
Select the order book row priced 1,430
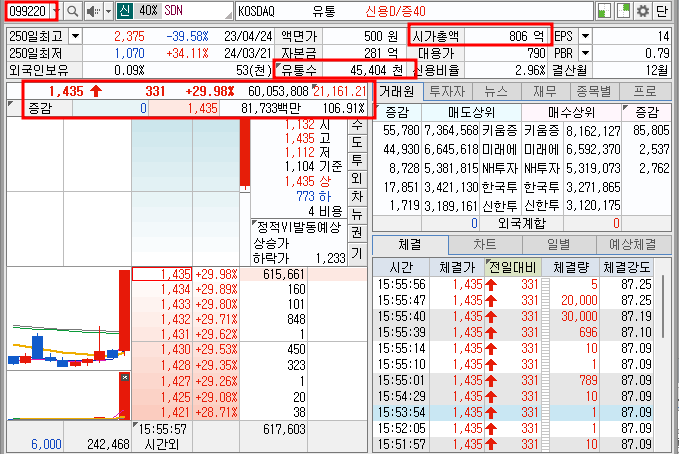249,349
